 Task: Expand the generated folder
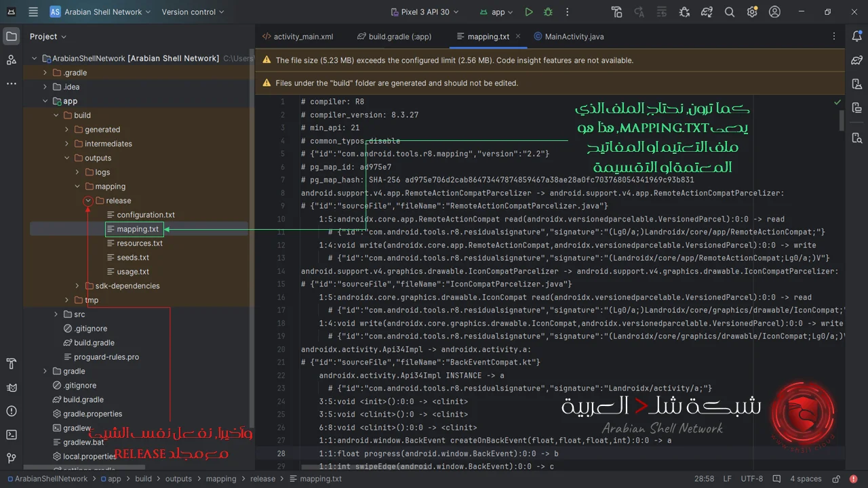(67, 129)
